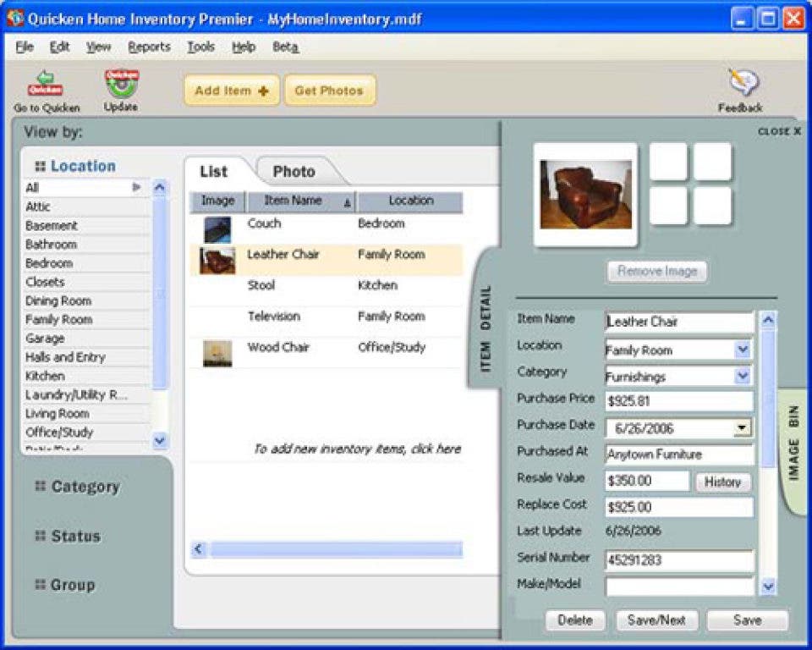Screen dimensions: 812x650
Task: Click the Add Item button
Action: pyautogui.click(x=232, y=91)
